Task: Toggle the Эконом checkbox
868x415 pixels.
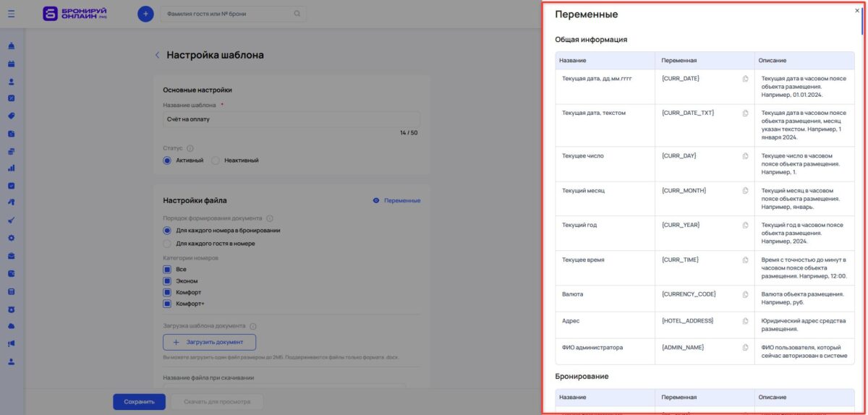Action: tap(167, 281)
